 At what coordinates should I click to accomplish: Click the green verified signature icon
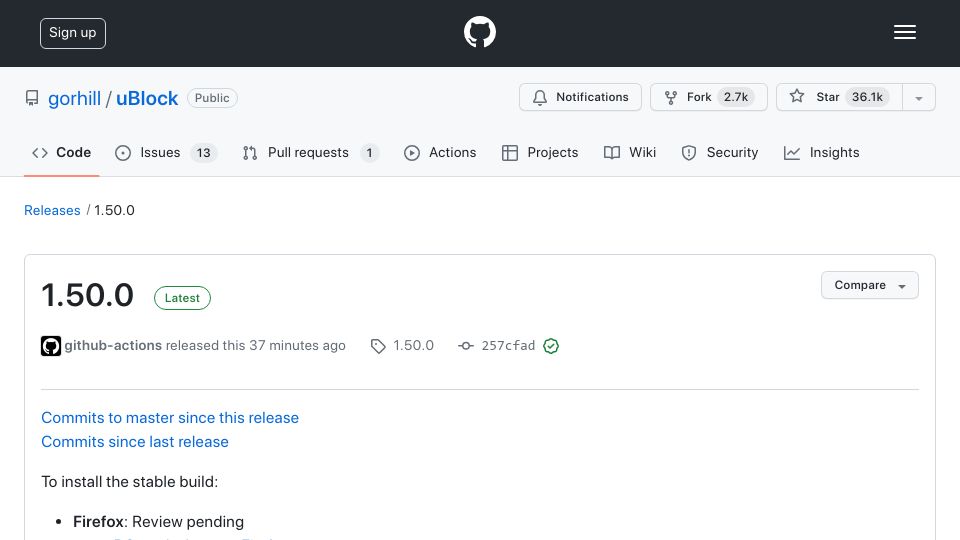[550, 346]
